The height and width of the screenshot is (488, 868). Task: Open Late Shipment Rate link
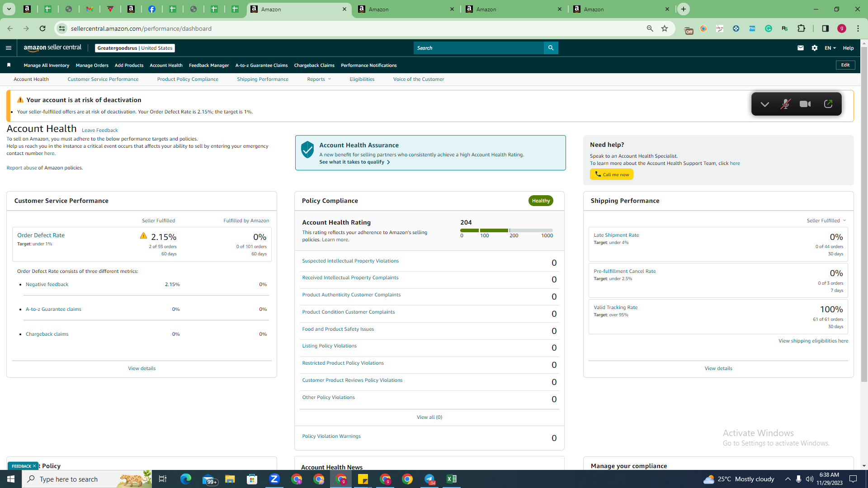tap(616, 235)
